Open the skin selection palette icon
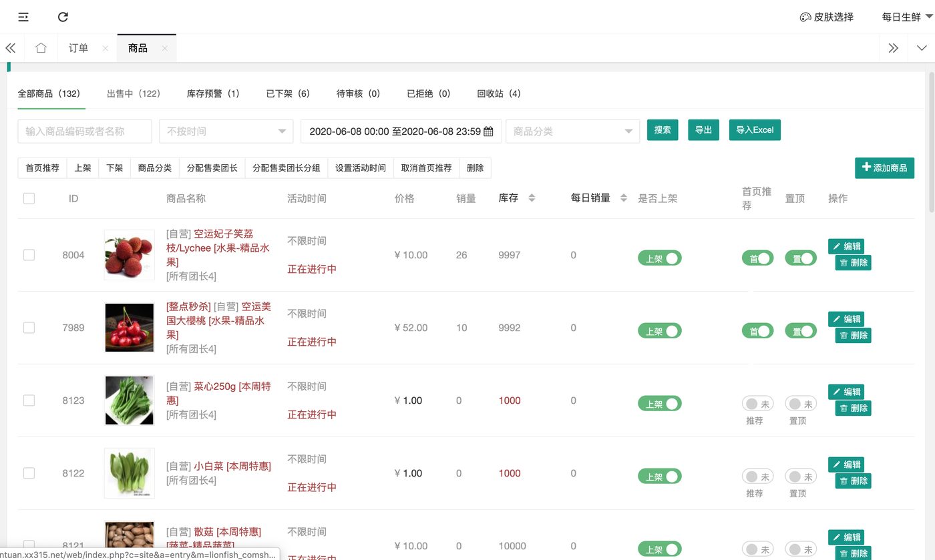Viewport: 935px width, 560px height. (805, 17)
